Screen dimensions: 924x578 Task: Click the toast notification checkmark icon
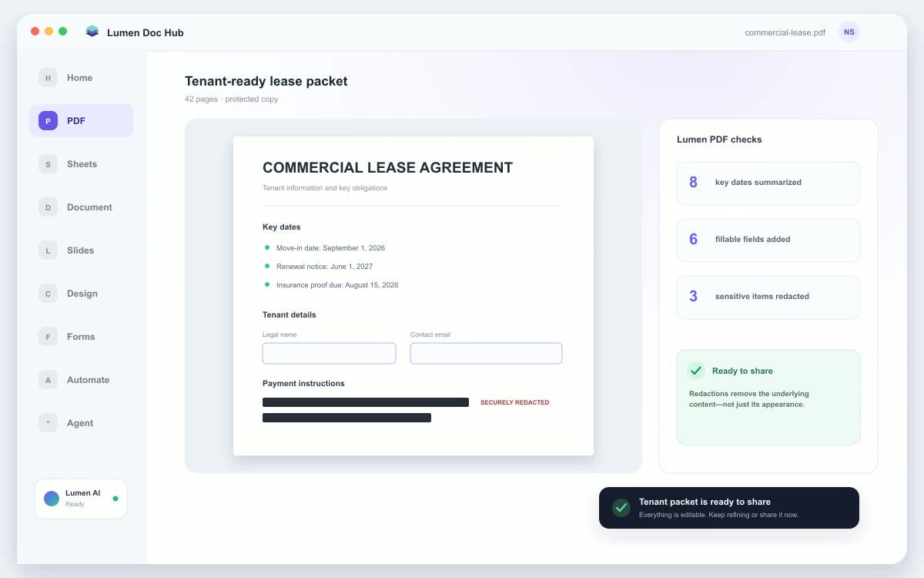tap(621, 508)
